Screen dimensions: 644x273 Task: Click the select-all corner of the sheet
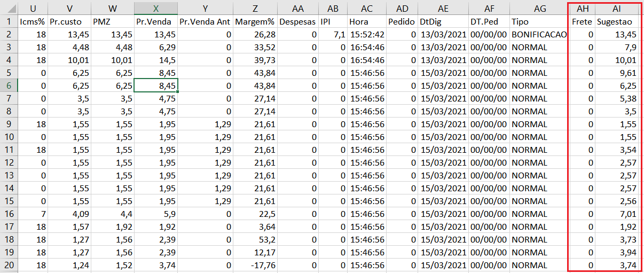click(9, 8)
